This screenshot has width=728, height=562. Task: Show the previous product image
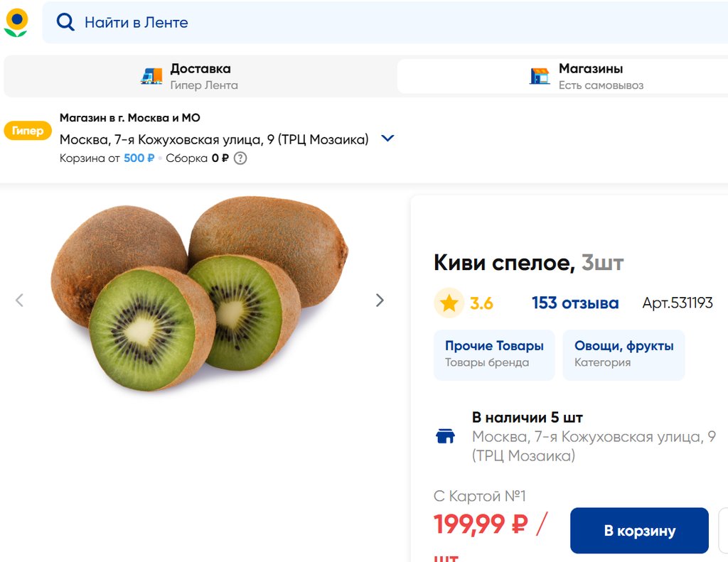click(19, 301)
